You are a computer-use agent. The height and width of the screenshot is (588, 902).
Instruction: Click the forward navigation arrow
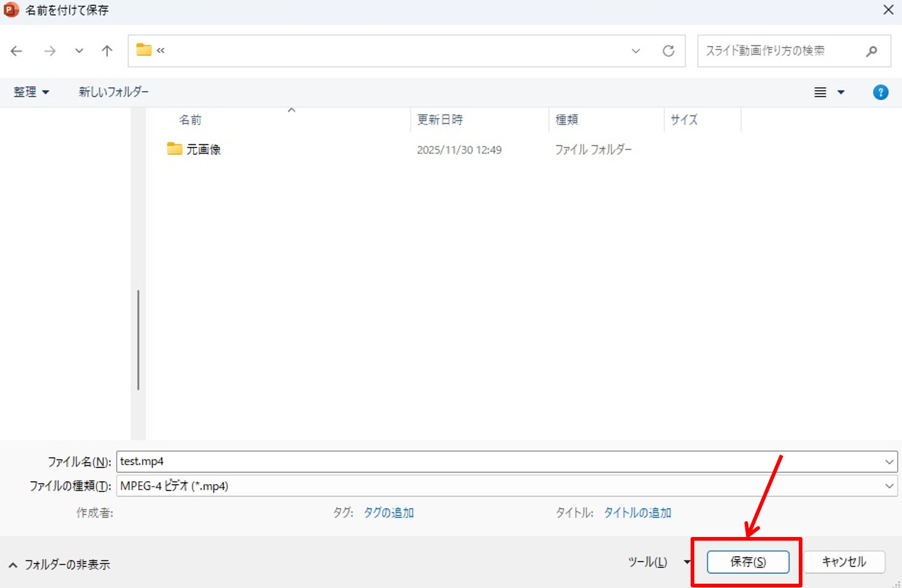coord(50,51)
